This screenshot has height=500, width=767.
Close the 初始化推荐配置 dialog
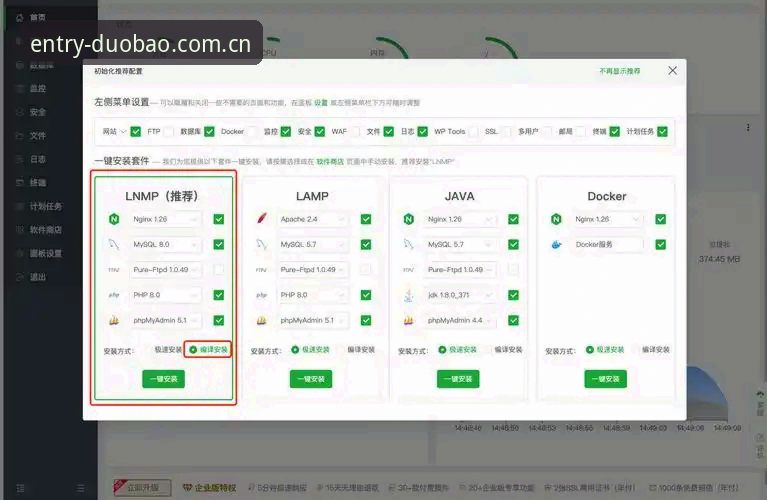click(673, 70)
